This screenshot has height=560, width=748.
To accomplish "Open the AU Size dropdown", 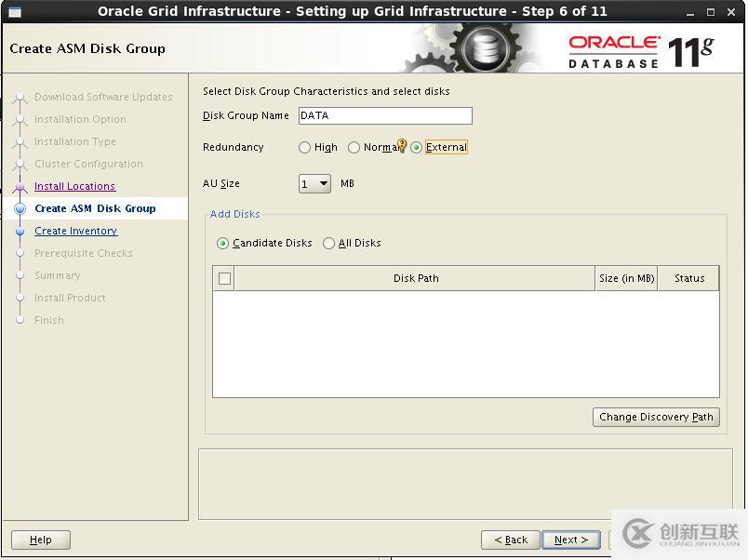I will 314,183.
